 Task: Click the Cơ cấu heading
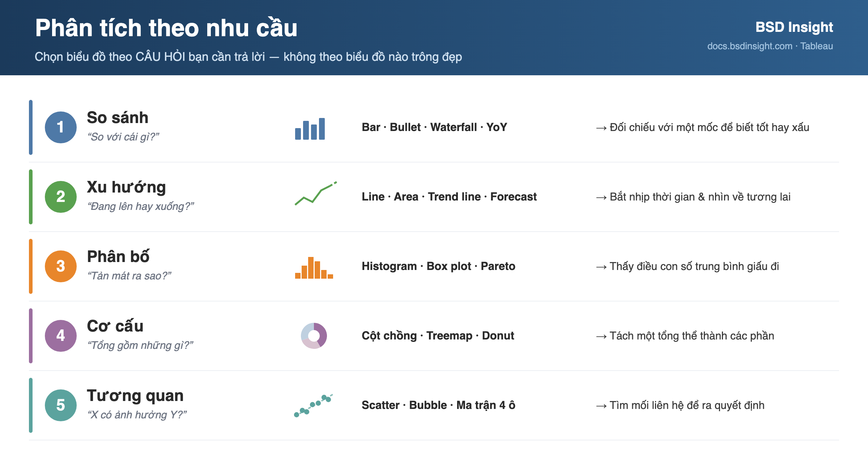coord(115,326)
